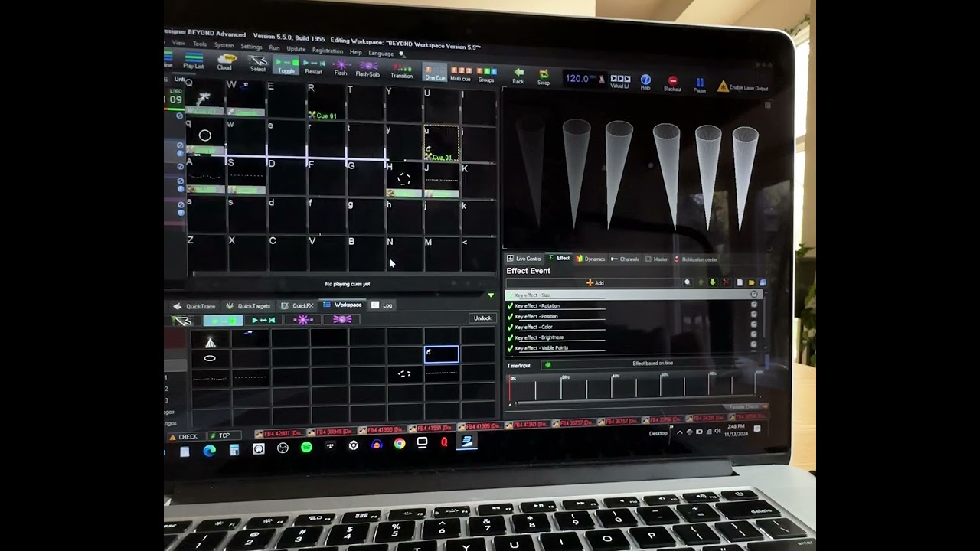Image resolution: width=980 pixels, height=551 pixels.
Task: Toggle Key effect - Visible Points checkmark
Action: tap(511, 348)
